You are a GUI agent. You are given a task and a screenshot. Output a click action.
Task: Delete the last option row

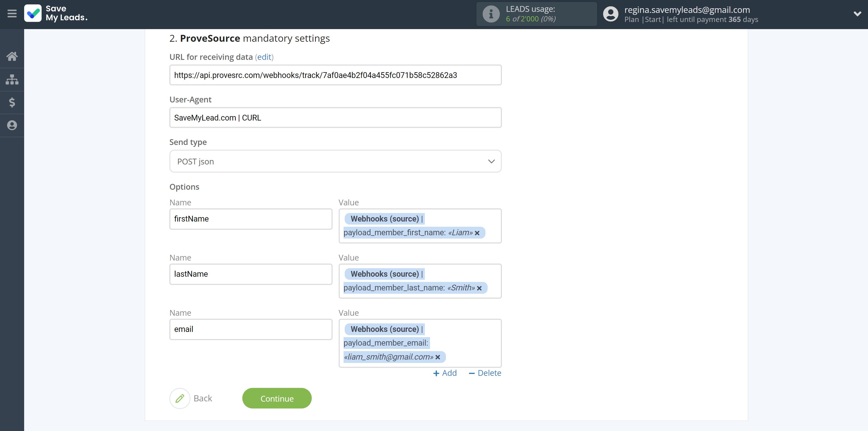(485, 373)
